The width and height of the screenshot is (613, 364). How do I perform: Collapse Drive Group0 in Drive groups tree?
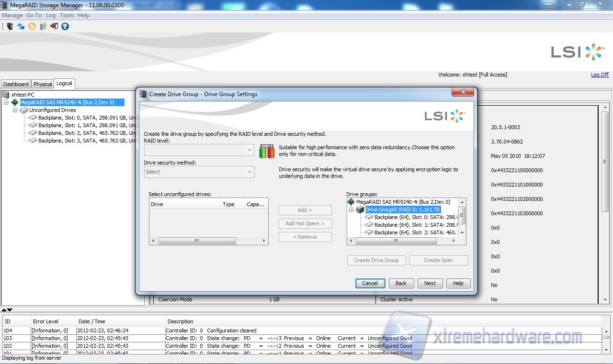click(351, 210)
